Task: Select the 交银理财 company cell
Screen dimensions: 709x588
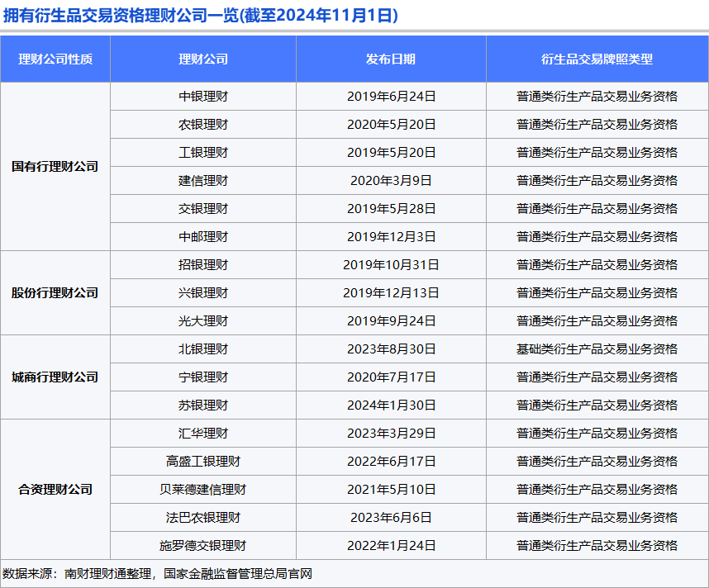Action: (203, 209)
